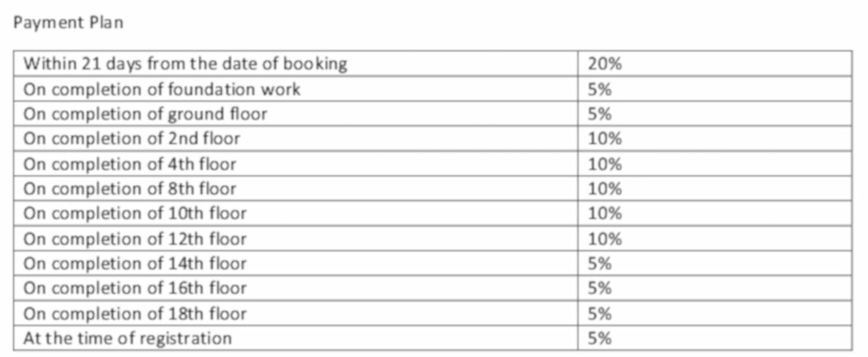Screen dimensions: 868x357
Task: Select the "On completion of 14th floor" cell
Action: tap(134, 264)
